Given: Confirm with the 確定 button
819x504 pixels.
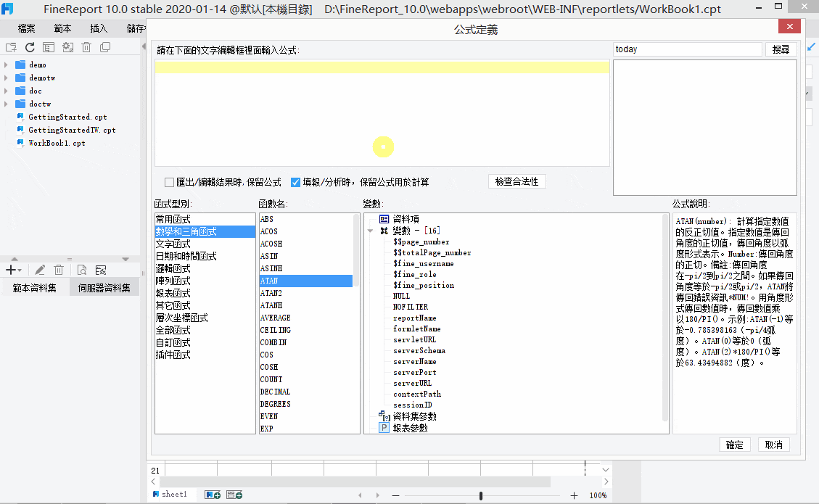Looking at the screenshot, I should [x=734, y=445].
